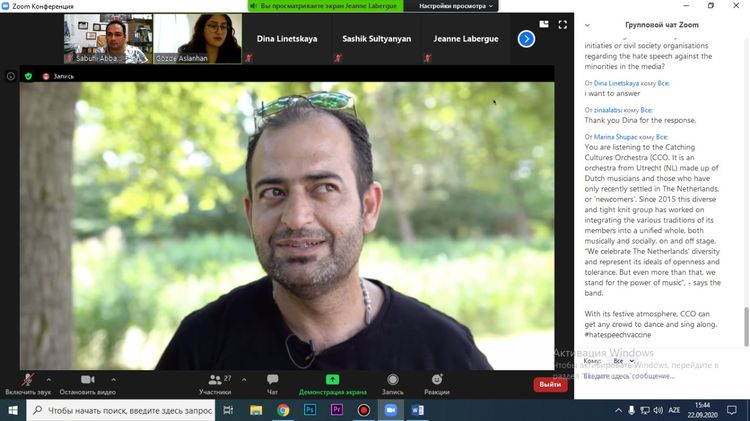Select Sashik Sultyanyan participant tile
Screen dimensions: 750x421
click(x=376, y=39)
